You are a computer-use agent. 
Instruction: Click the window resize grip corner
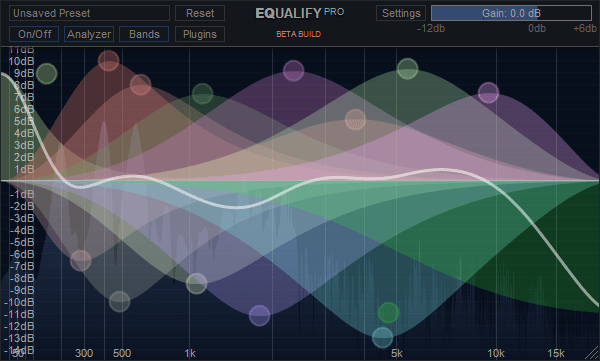592,353
